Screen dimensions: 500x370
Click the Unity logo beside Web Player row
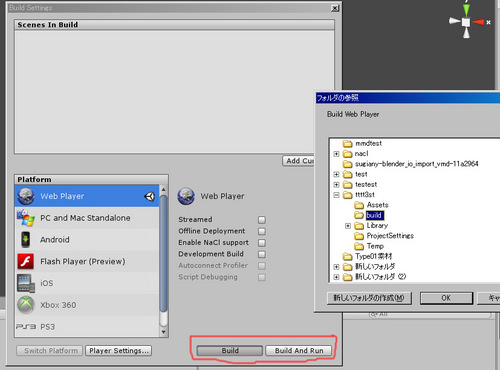[x=150, y=196]
